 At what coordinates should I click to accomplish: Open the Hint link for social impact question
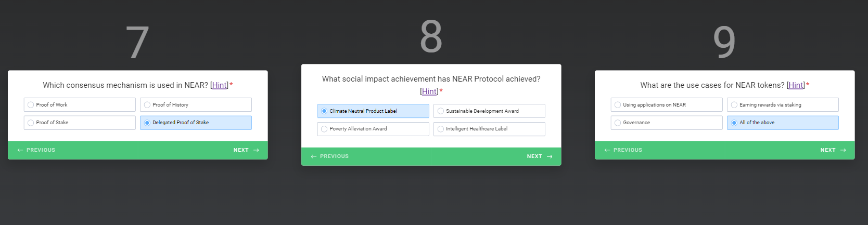pos(429,91)
